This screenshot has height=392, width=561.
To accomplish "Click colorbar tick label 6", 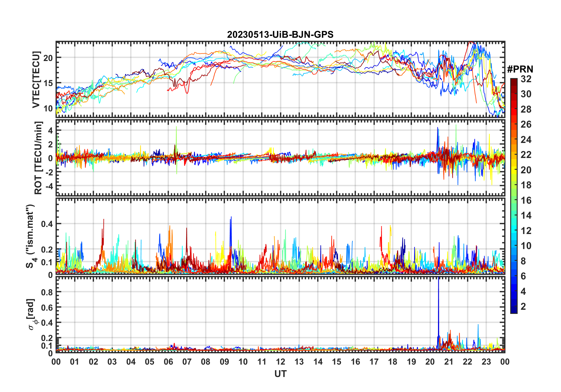I will click(x=523, y=276).
